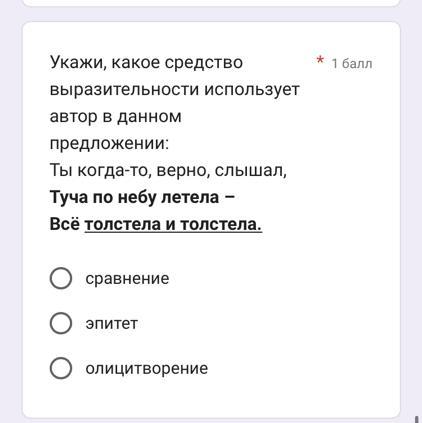
Task: Click the line "Ты когда-то, верно, слышал"
Action: pos(168,170)
